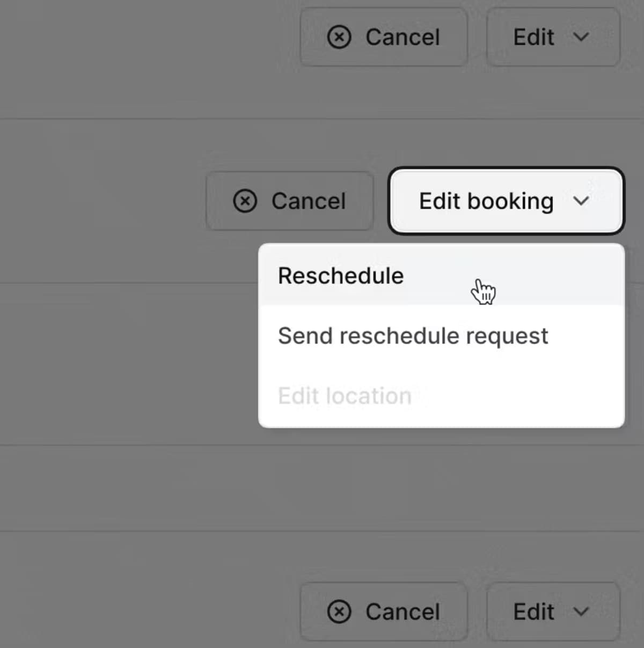Click the highlighted Edit booking button
Screen dimensions: 644x648
coord(506,201)
